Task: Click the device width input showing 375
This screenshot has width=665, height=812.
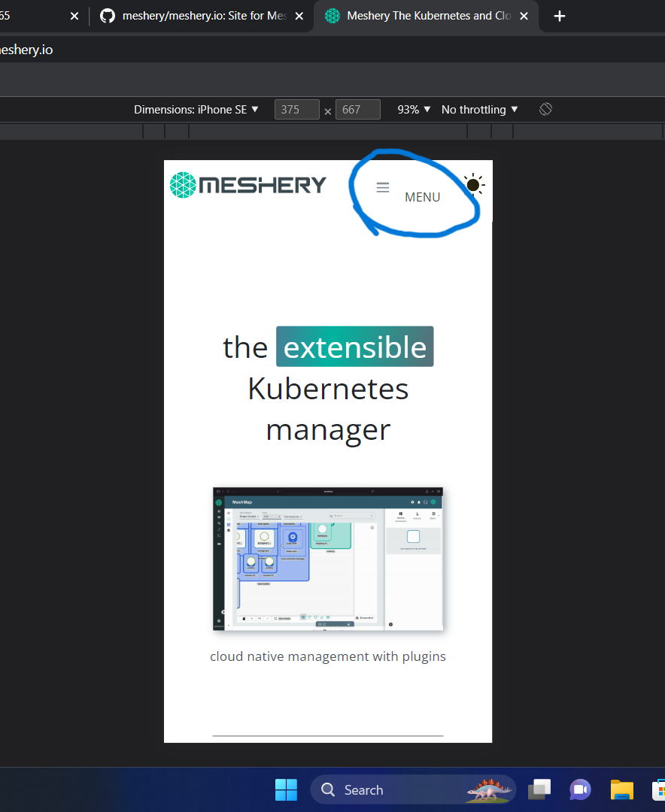Action: tap(296, 109)
